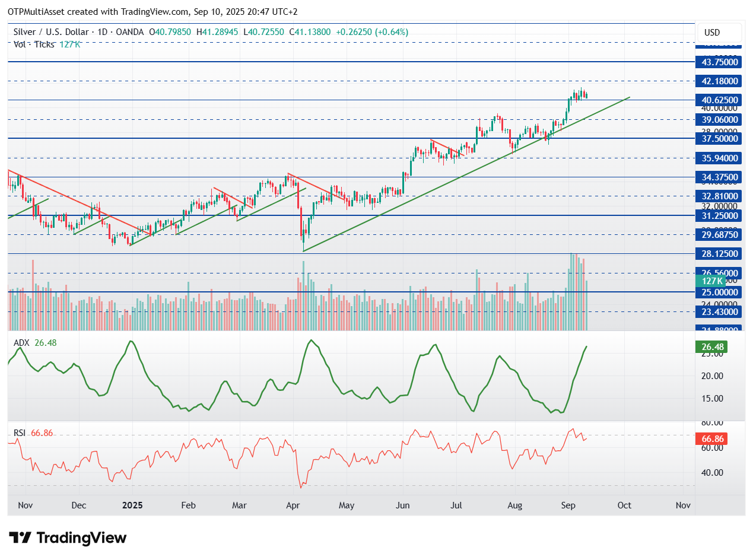Select the 39.06000 price level label
Image resolution: width=753 pixels, height=560 pixels.
click(719, 119)
